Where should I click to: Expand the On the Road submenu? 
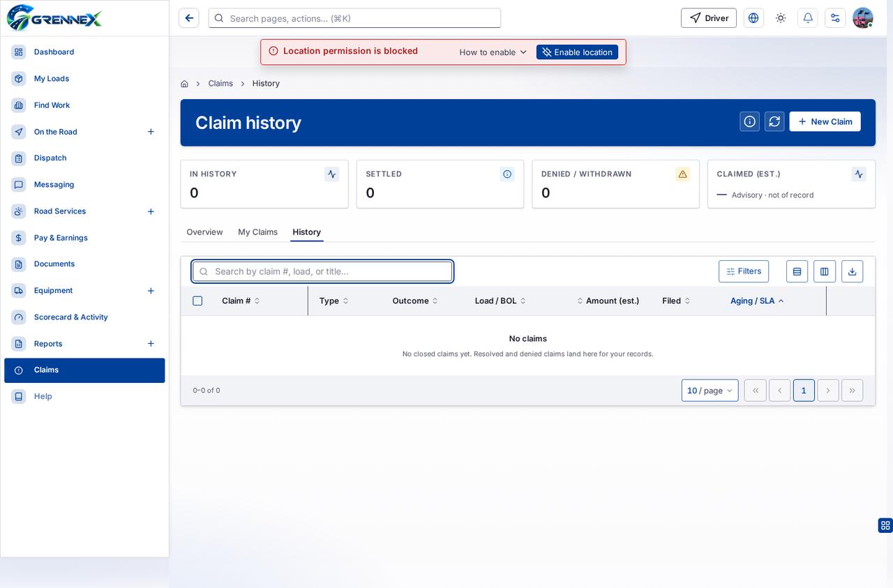[151, 132]
